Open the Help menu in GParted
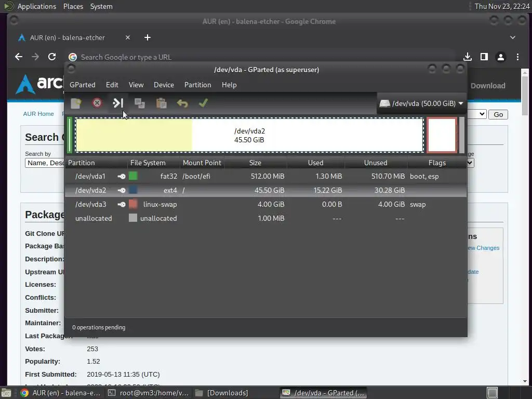Screen dimensions: 532x399 pyautogui.click(x=229, y=85)
